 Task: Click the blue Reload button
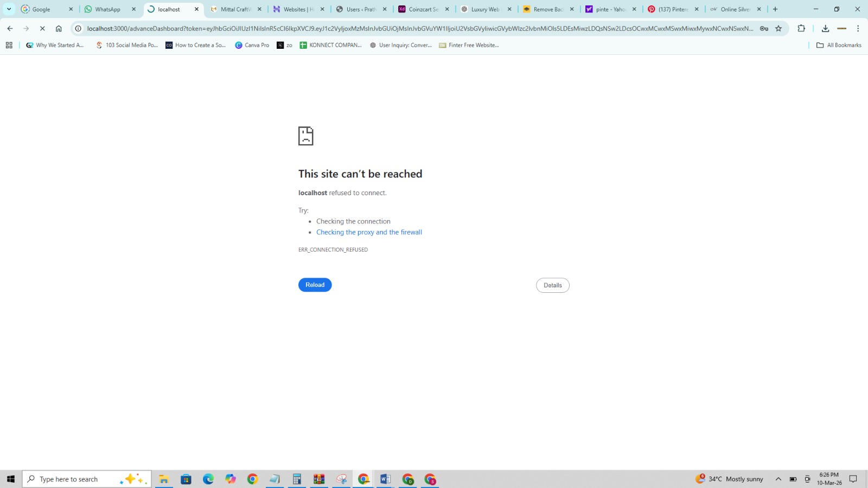click(x=315, y=285)
